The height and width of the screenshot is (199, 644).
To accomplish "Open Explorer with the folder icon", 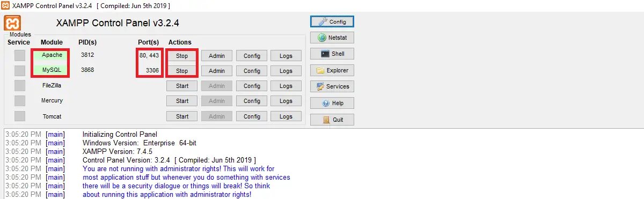I will pyautogui.click(x=332, y=70).
